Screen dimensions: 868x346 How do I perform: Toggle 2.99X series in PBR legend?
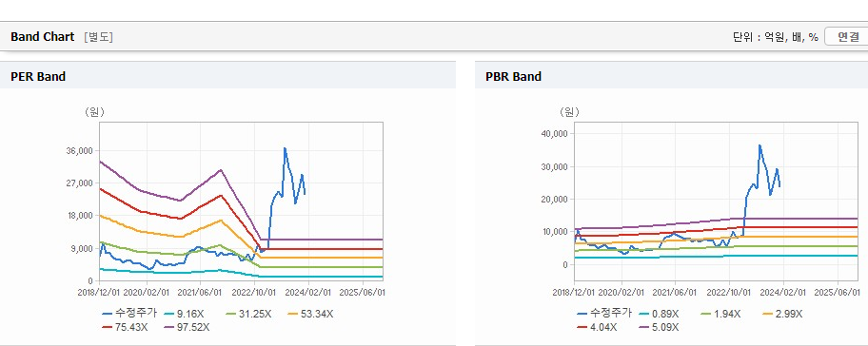pyautogui.click(x=782, y=314)
